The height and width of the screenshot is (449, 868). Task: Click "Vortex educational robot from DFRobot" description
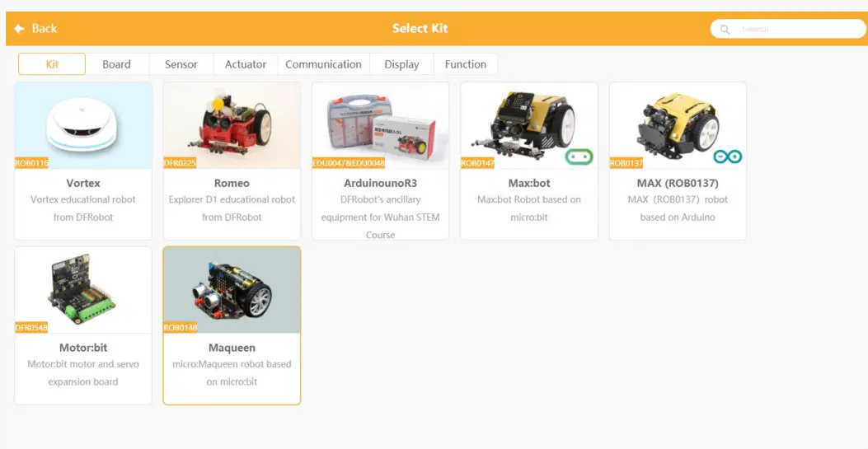coord(83,208)
